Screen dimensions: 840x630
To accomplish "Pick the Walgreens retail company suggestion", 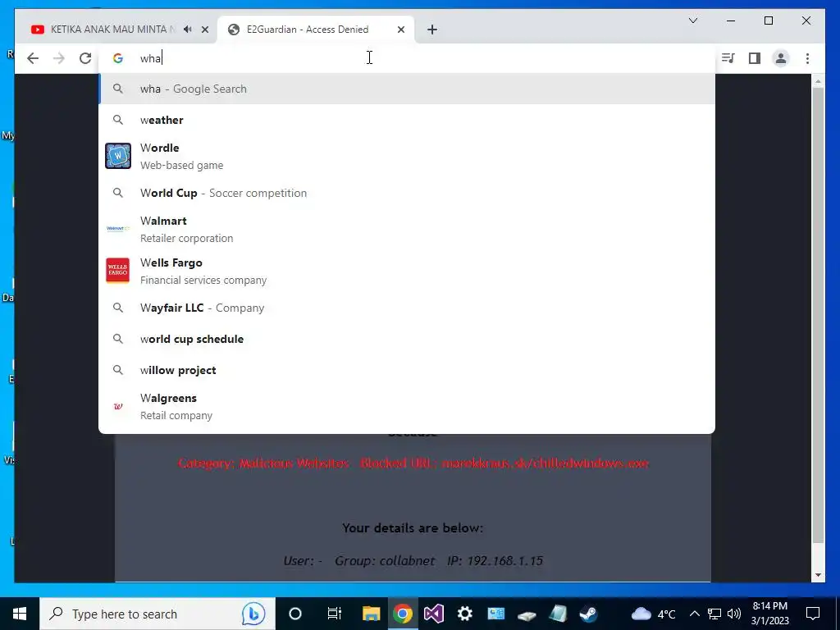I will (407, 407).
